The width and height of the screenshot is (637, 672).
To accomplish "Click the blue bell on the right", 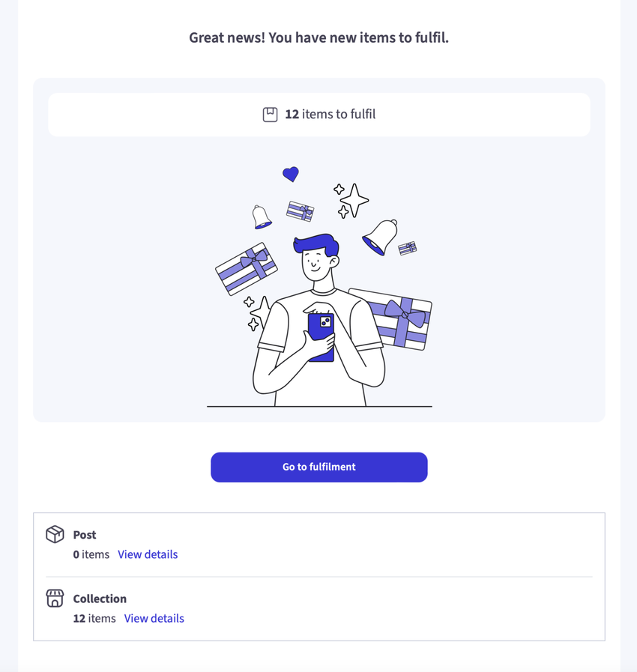I will tap(381, 237).
